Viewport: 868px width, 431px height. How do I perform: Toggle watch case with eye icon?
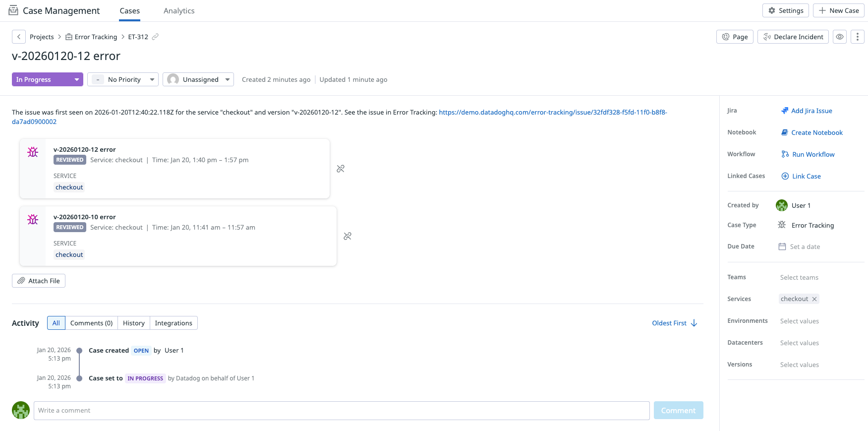click(839, 37)
